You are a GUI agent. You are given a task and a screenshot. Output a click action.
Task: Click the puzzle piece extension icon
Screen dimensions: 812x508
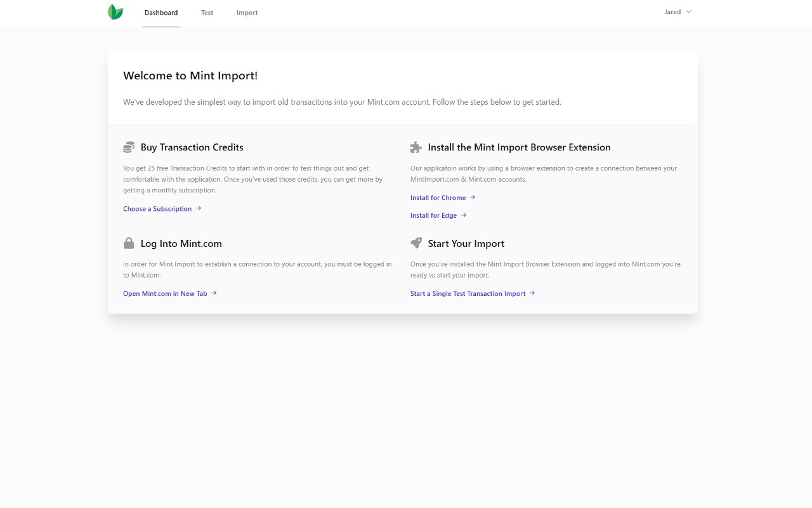tap(416, 147)
